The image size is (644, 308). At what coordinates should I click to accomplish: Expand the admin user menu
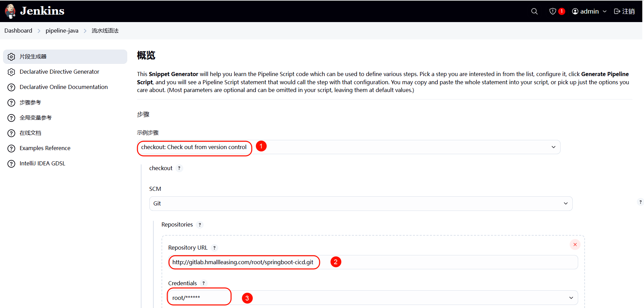pos(589,11)
